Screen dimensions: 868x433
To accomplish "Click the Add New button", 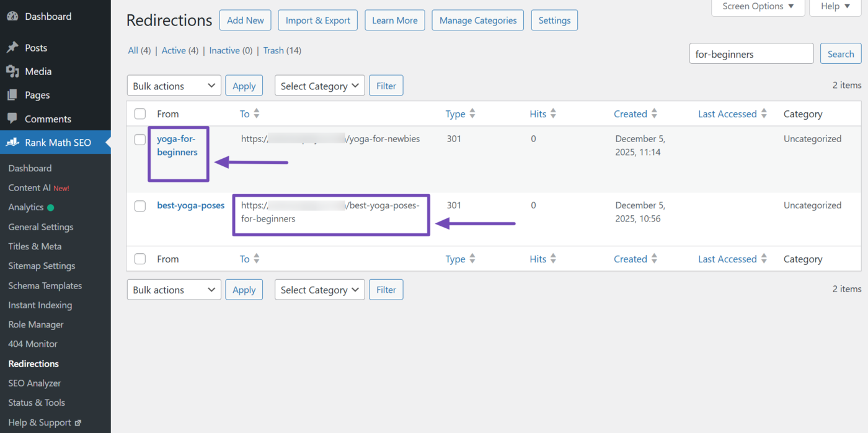I will [x=245, y=20].
